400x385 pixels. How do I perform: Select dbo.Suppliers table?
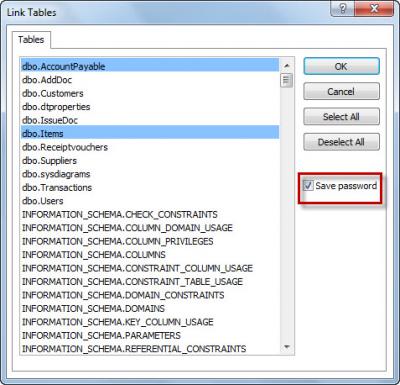(x=150, y=160)
